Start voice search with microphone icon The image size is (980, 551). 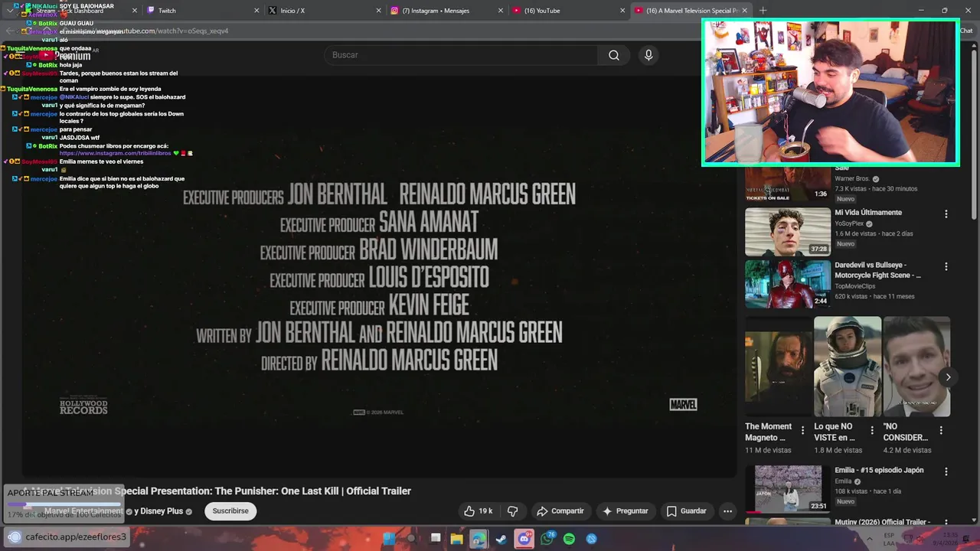pos(648,55)
